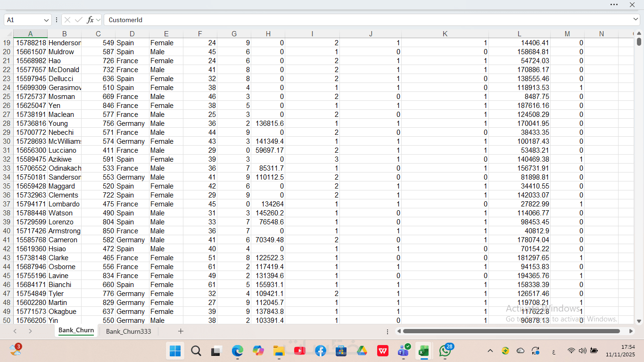The width and height of the screenshot is (644, 362).
Task: Select the cell with value 136815.6
Action: click(268, 123)
